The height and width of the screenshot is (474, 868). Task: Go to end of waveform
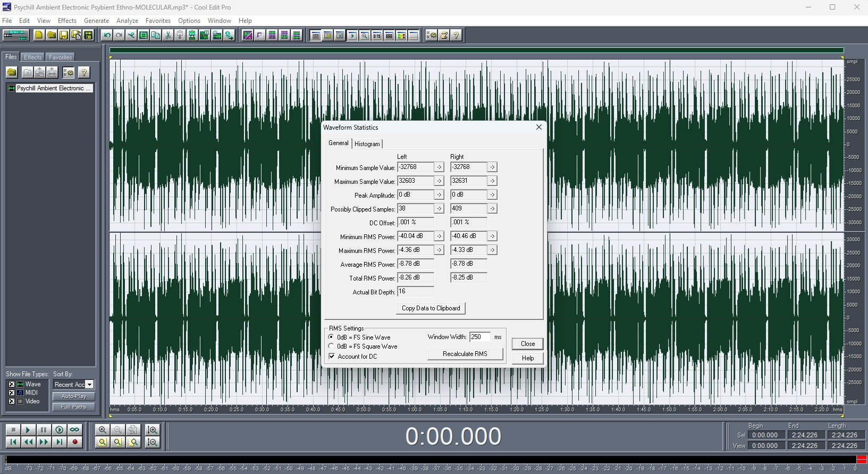59,442
